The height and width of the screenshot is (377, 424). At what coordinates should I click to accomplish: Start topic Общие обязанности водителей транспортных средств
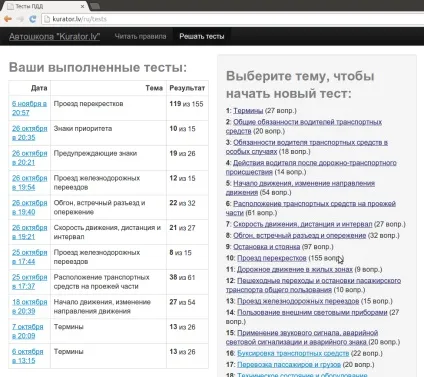tap(304, 126)
